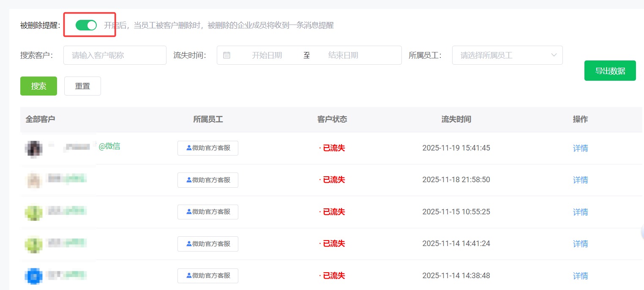Click the blue avatar in the last row

pyautogui.click(x=34, y=276)
